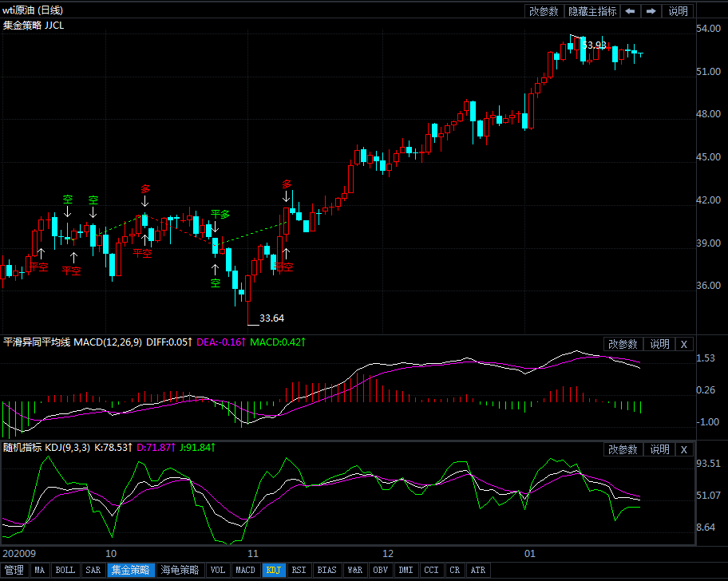Click the left arrow icon in the main chart header
The width and height of the screenshot is (728, 581).
pos(630,11)
